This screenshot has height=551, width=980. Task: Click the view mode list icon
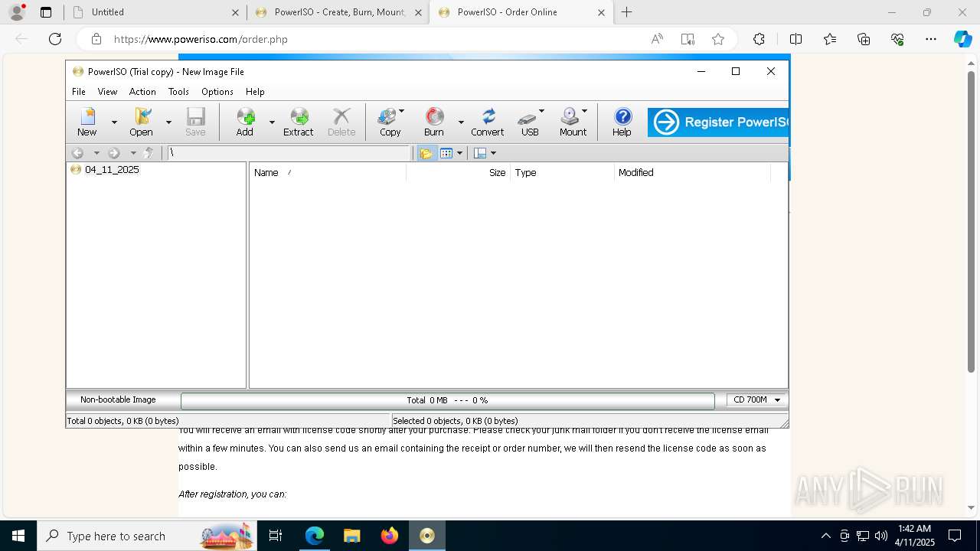[447, 153]
